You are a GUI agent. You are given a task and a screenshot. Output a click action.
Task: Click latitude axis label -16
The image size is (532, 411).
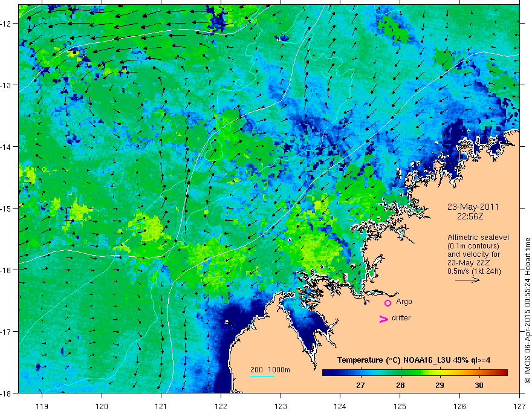pos(6,270)
